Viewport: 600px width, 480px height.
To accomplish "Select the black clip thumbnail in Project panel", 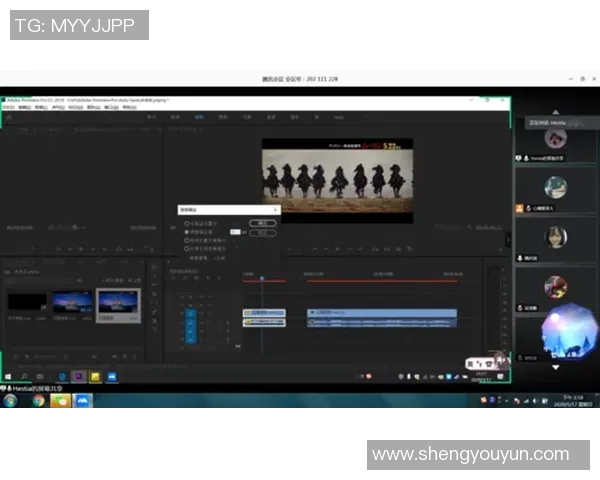I will [x=27, y=302].
